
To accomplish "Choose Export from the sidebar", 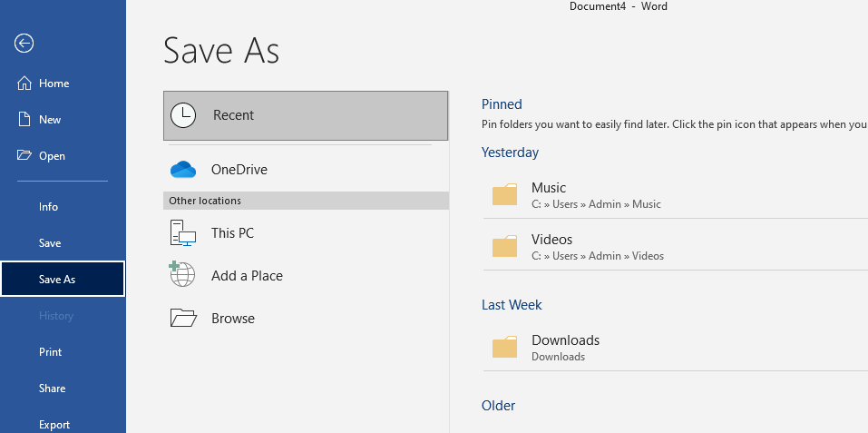I will [54, 424].
